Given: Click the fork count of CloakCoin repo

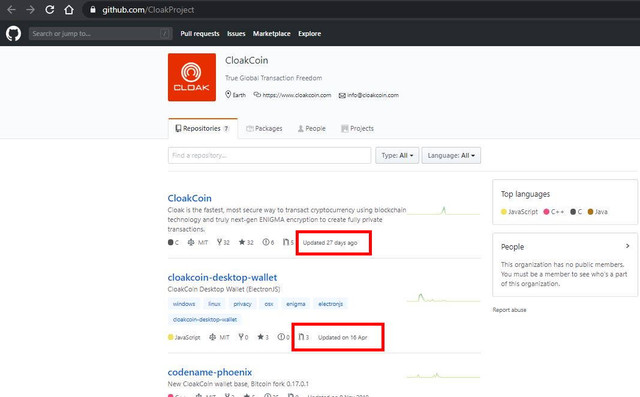Looking at the screenshot, I should [223, 242].
